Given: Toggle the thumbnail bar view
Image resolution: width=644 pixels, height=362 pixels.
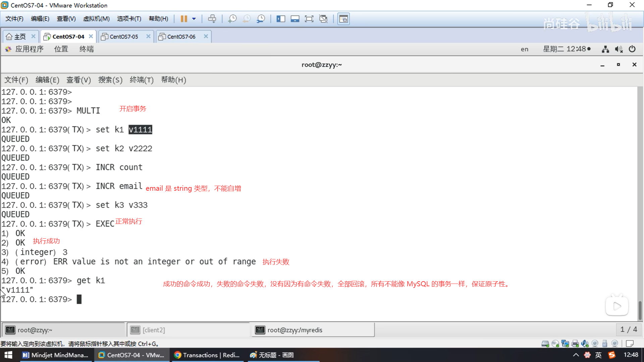Looking at the screenshot, I should [295, 19].
